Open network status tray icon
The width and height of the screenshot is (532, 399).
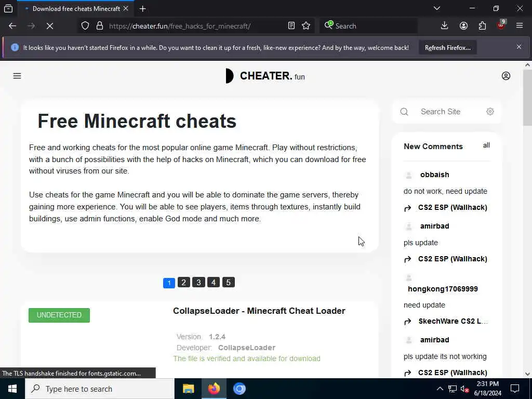[x=453, y=389]
